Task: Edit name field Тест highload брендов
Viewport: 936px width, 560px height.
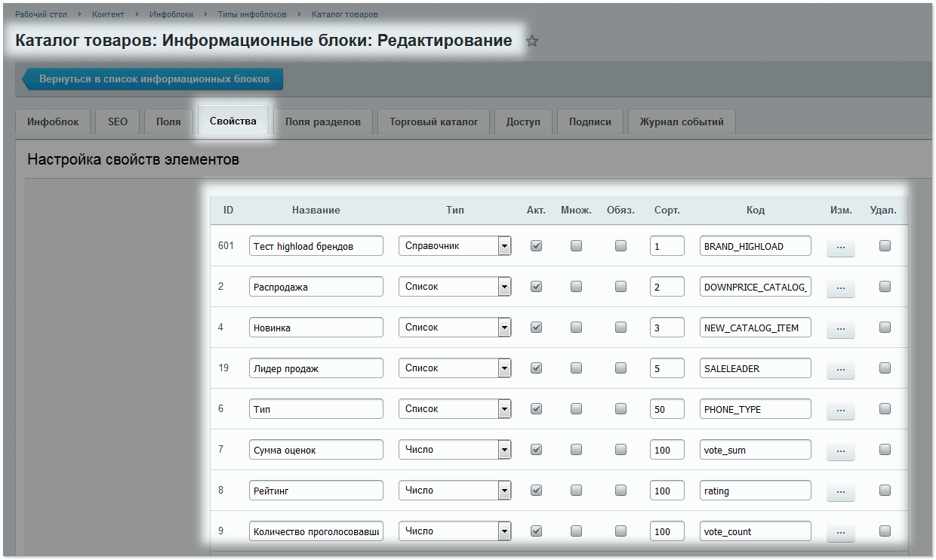Action: 316,246
